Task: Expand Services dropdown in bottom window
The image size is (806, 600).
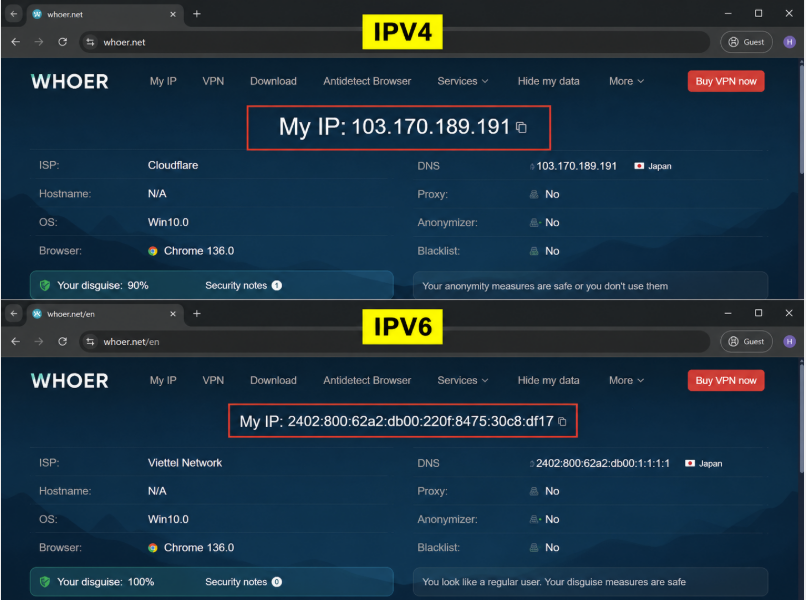Action: [x=463, y=380]
